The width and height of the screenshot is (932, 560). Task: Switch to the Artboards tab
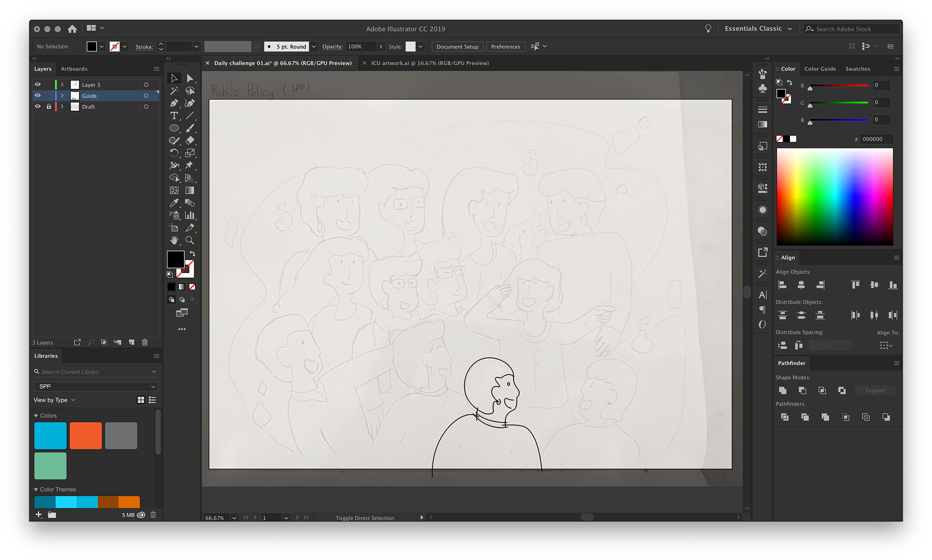pos(74,69)
